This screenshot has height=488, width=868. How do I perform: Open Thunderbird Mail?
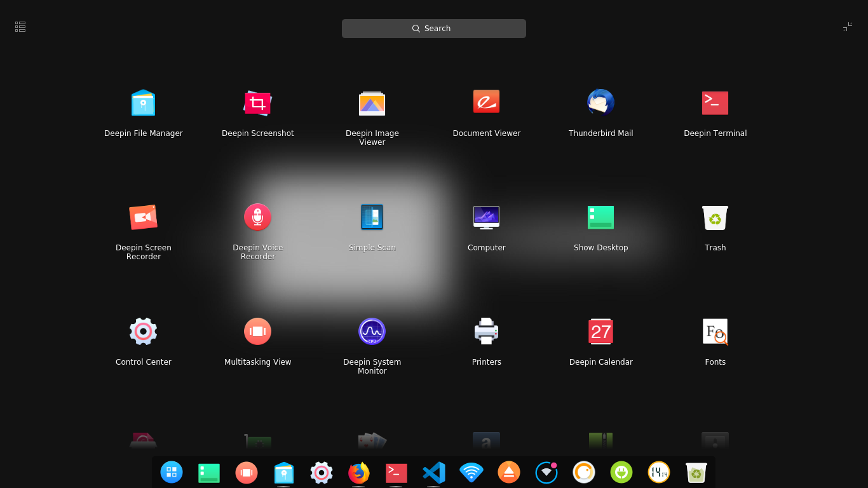[601, 102]
